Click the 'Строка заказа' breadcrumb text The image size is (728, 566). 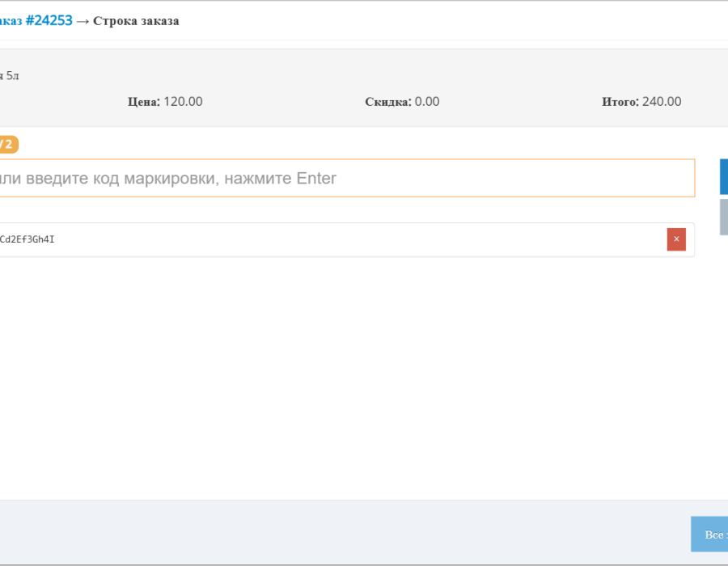[136, 21]
